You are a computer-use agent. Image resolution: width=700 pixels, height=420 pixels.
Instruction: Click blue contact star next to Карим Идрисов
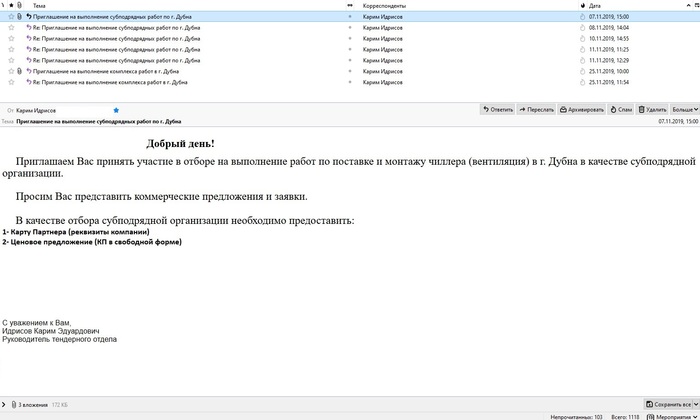coord(116,110)
